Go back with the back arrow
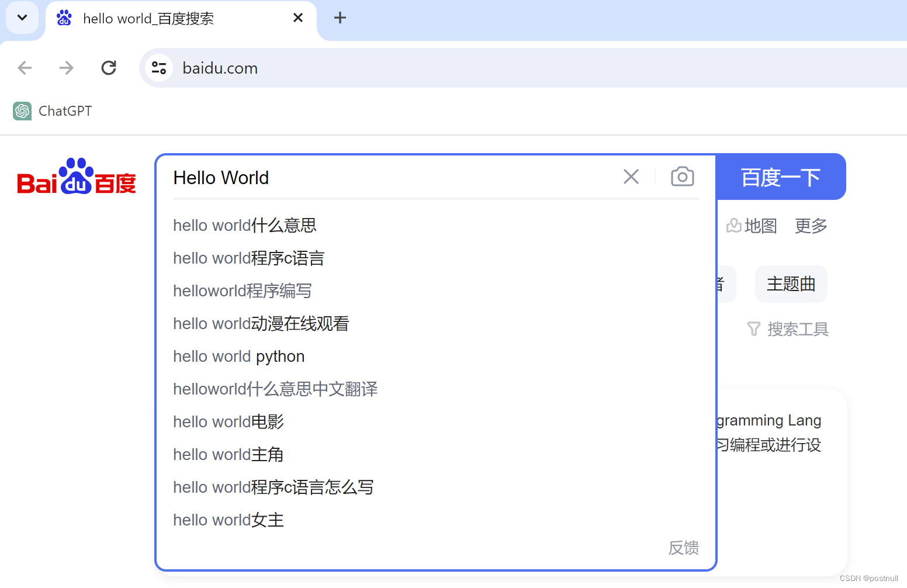 25,68
